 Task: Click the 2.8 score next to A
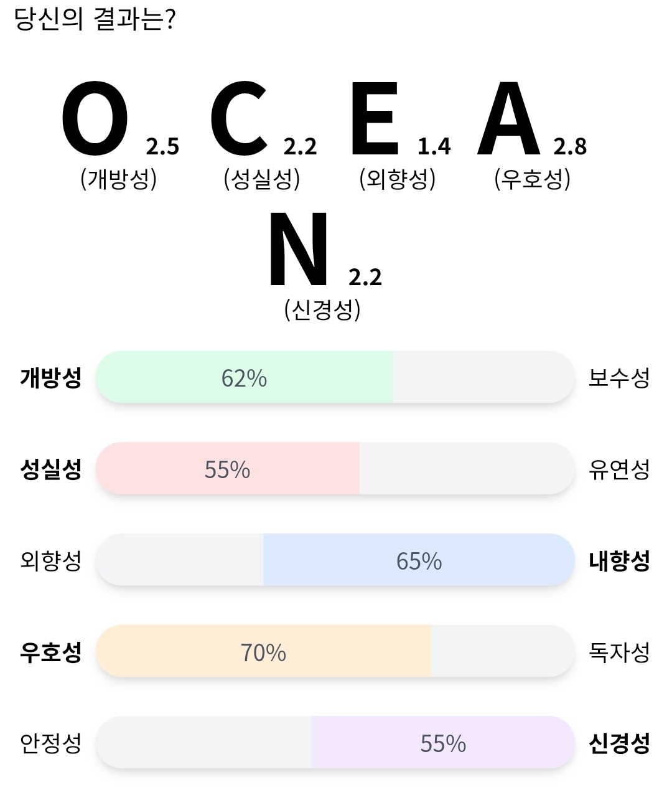pos(570,147)
